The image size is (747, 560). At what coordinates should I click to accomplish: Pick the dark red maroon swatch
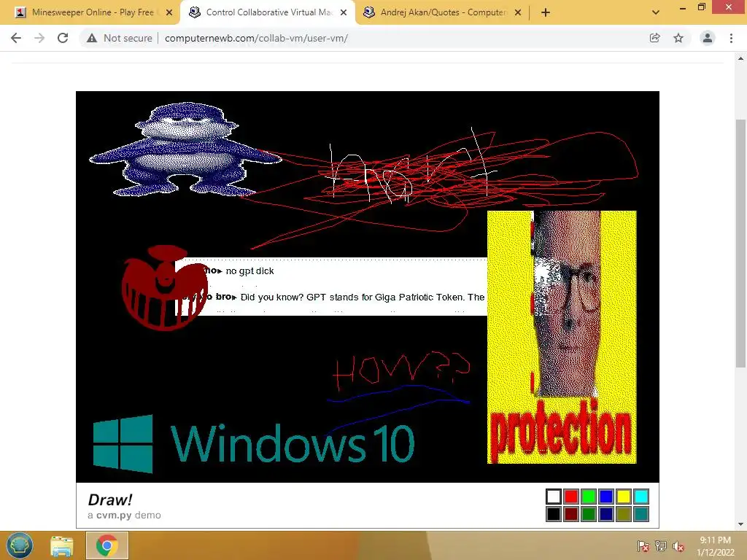click(570, 514)
